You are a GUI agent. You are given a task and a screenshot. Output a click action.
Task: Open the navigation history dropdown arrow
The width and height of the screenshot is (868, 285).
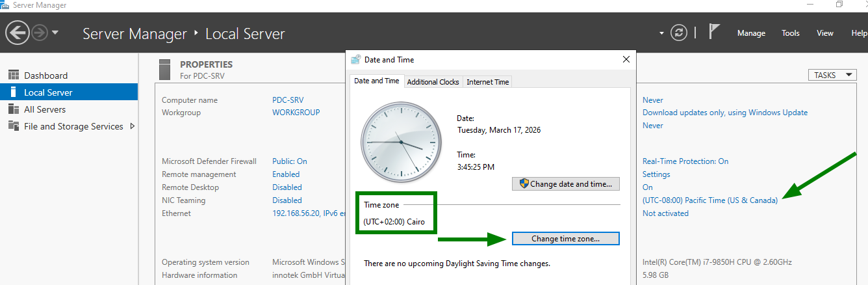[55, 33]
